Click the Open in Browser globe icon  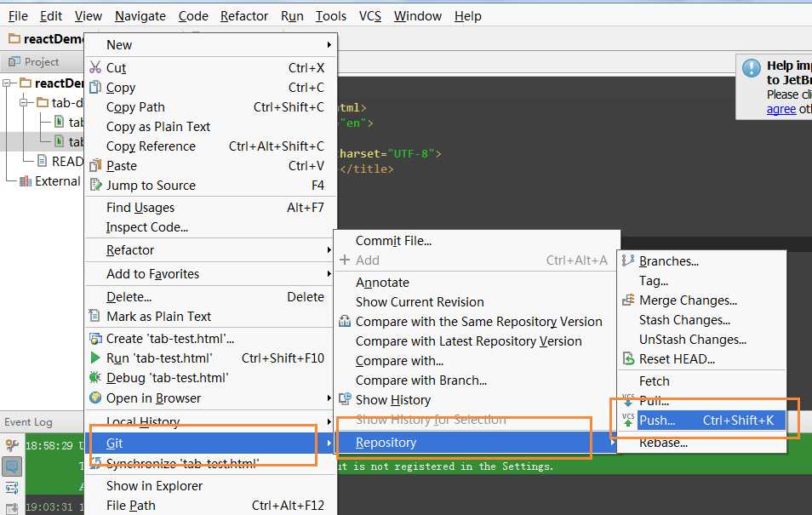coord(95,398)
